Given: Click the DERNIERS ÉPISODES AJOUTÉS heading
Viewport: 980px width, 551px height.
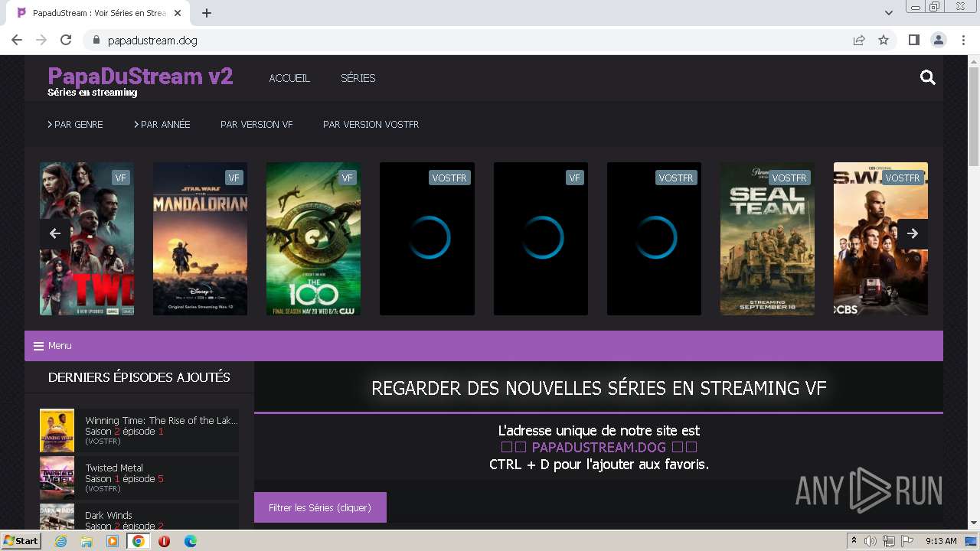Looking at the screenshot, I should pyautogui.click(x=139, y=377).
